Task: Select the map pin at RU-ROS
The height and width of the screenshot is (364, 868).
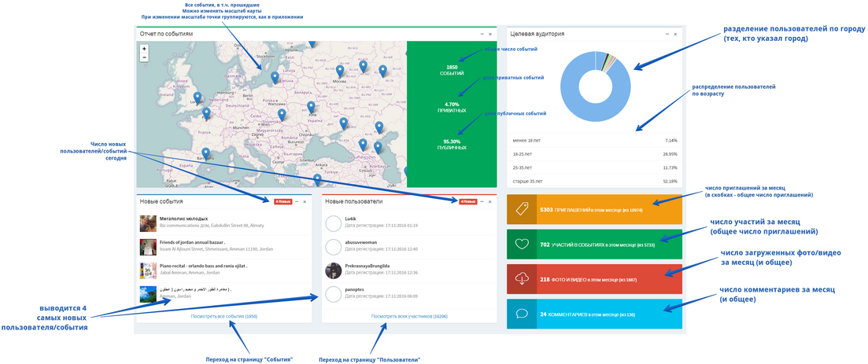Action: 344,123
